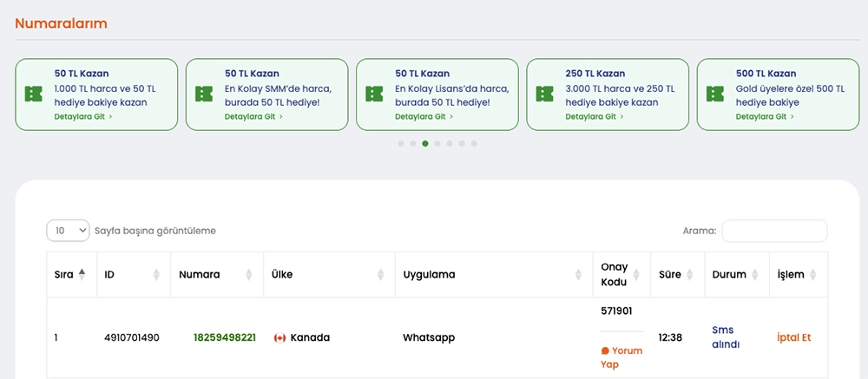Click the ticket icon on 500 TL Kazan card

click(714, 94)
